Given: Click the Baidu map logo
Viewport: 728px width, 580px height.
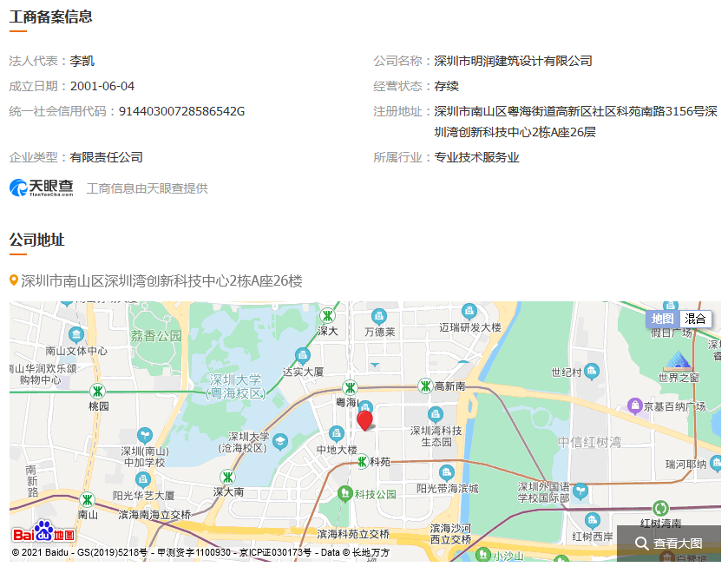Looking at the screenshot, I should [43, 532].
